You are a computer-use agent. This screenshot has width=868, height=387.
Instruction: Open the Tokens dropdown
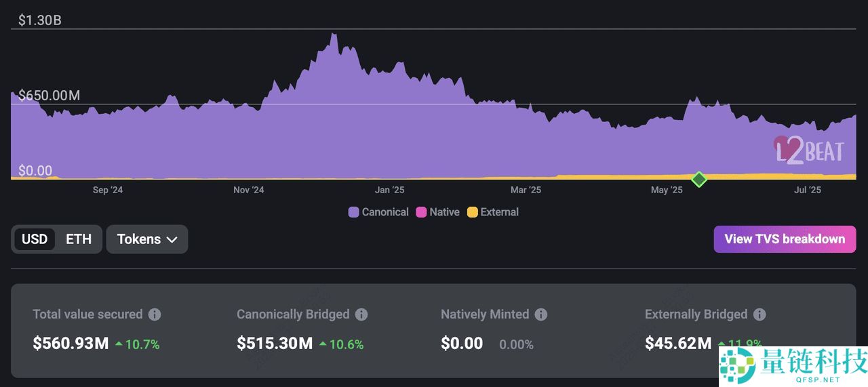[147, 239]
